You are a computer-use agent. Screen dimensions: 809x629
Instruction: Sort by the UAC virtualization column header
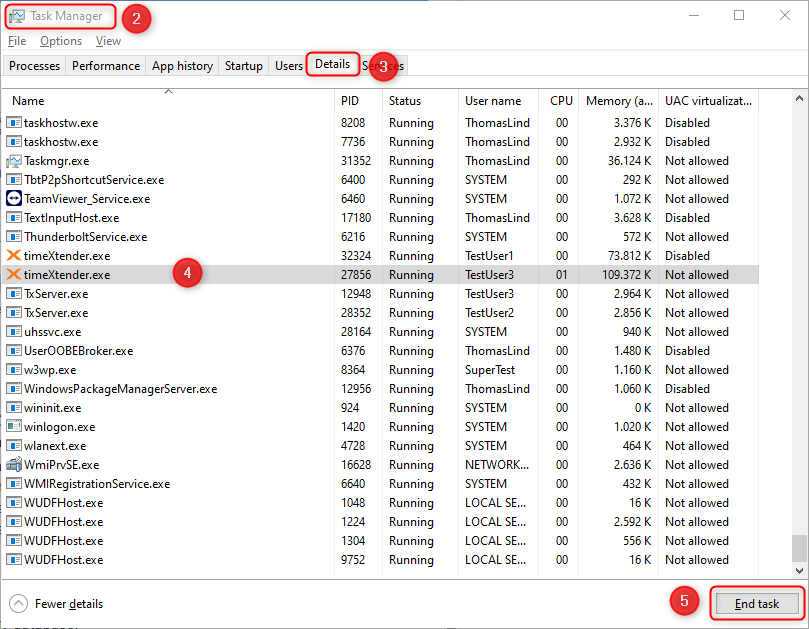(x=708, y=101)
